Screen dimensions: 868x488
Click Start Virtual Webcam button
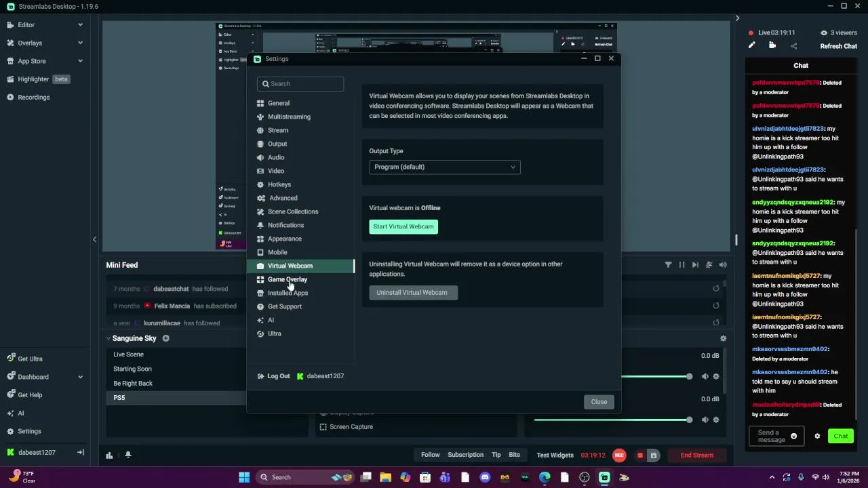click(403, 226)
